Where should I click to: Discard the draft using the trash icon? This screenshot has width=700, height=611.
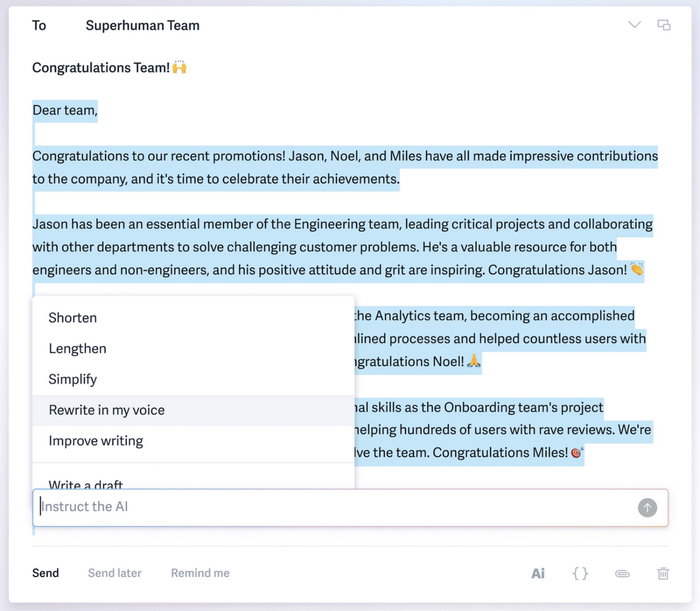(x=663, y=573)
